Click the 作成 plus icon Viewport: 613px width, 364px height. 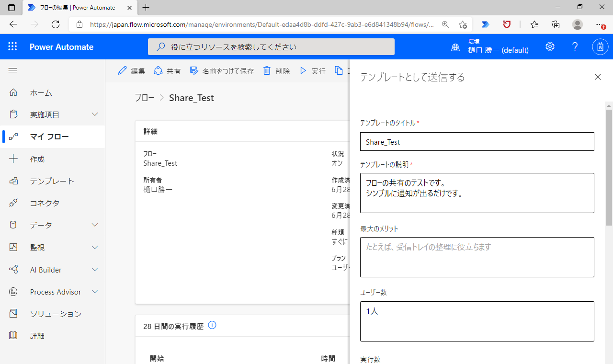point(13,159)
